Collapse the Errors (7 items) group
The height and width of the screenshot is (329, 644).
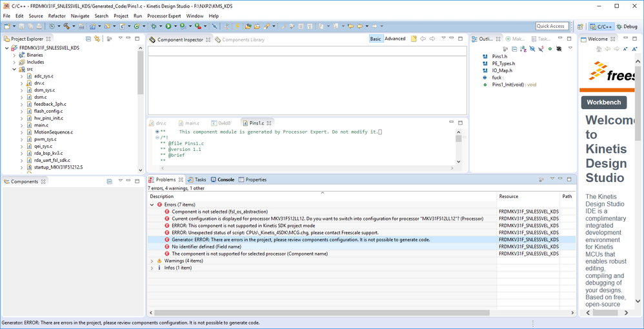pyautogui.click(x=152, y=204)
